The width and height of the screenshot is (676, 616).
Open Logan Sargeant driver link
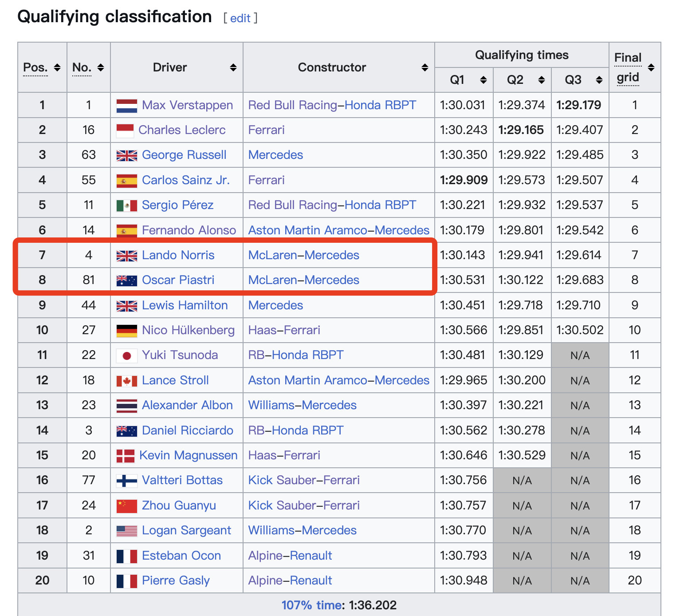pos(186,530)
